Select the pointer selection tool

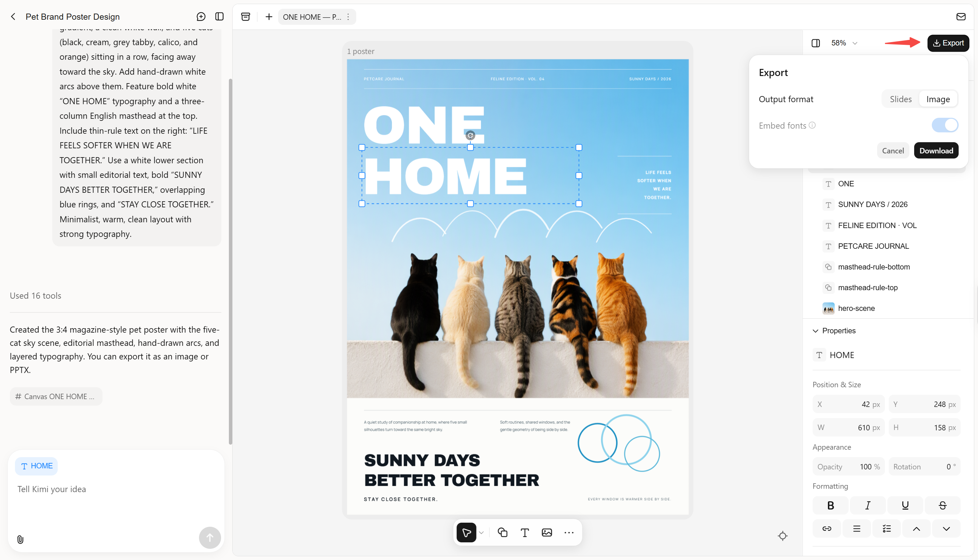tap(466, 532)
